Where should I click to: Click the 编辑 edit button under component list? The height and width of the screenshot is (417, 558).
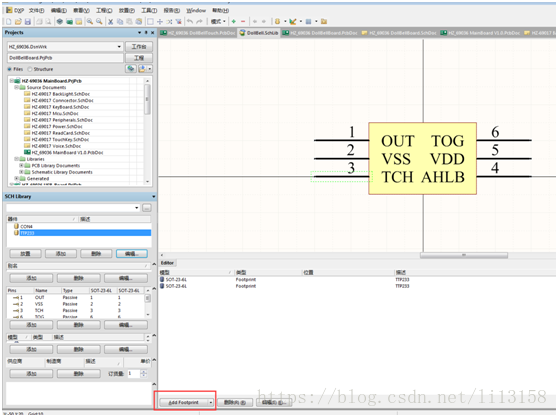coord(131,254)
